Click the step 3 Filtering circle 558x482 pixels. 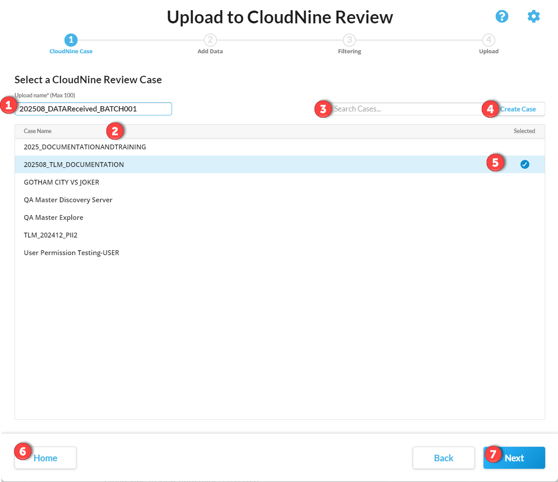349,40
